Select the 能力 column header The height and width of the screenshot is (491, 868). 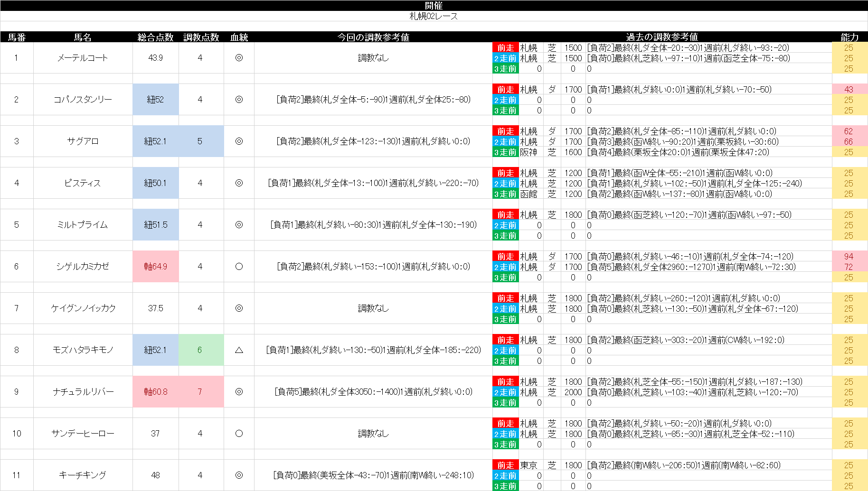click(x=849, y=37)
